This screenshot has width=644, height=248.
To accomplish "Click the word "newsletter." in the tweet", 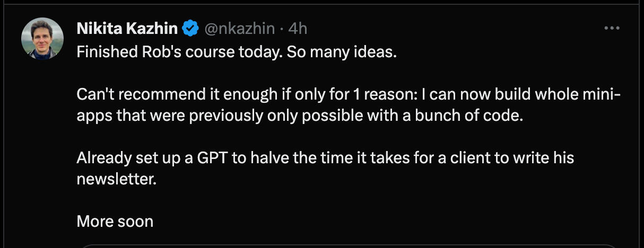I will pyautogui.click(x=117, y=179).
